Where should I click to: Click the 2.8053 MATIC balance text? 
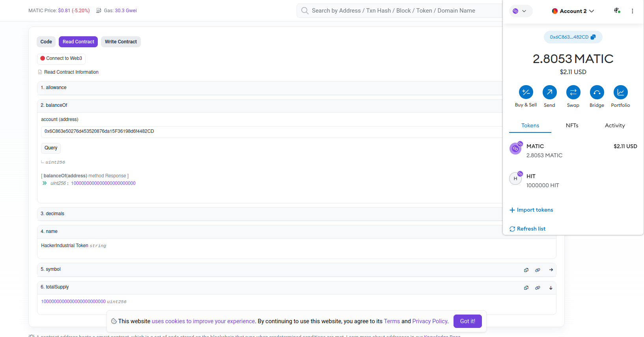573,59
